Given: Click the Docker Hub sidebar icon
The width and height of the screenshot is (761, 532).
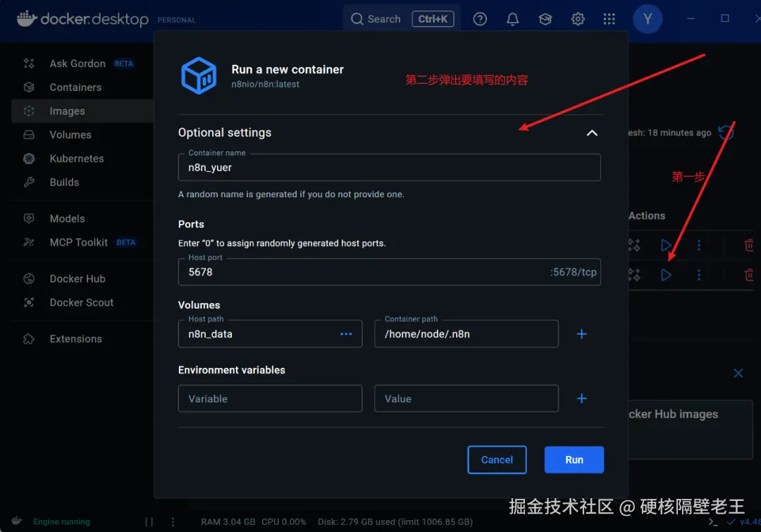Looking at the screenshot, I should (x=29, y=278).
